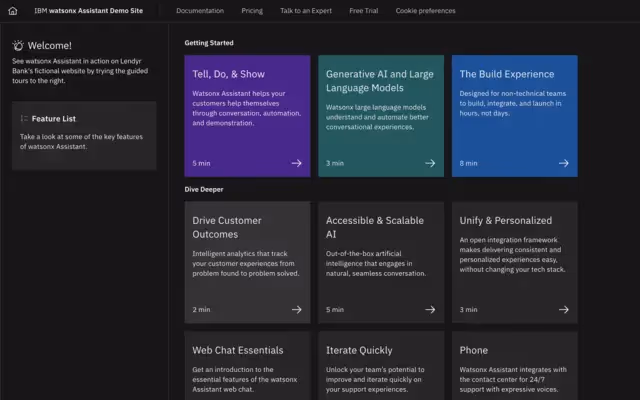Click the 8 min label on The Build Experience card

(468, 163)
